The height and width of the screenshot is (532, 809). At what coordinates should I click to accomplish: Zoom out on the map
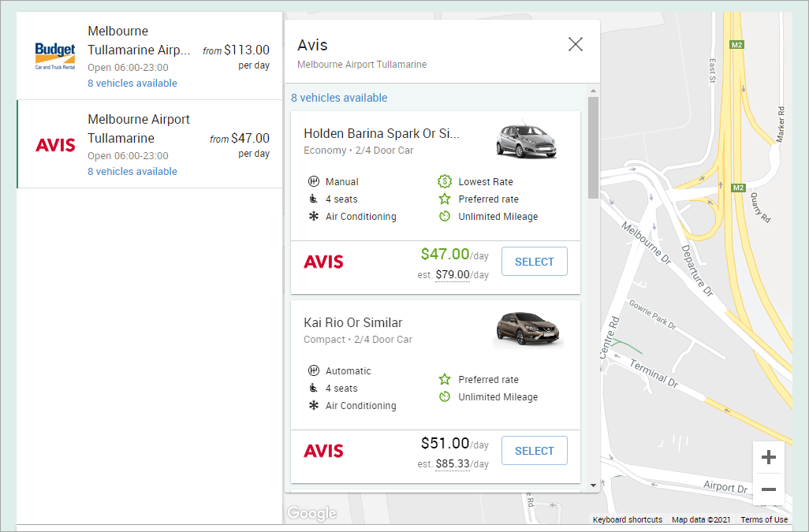point(769,489)
